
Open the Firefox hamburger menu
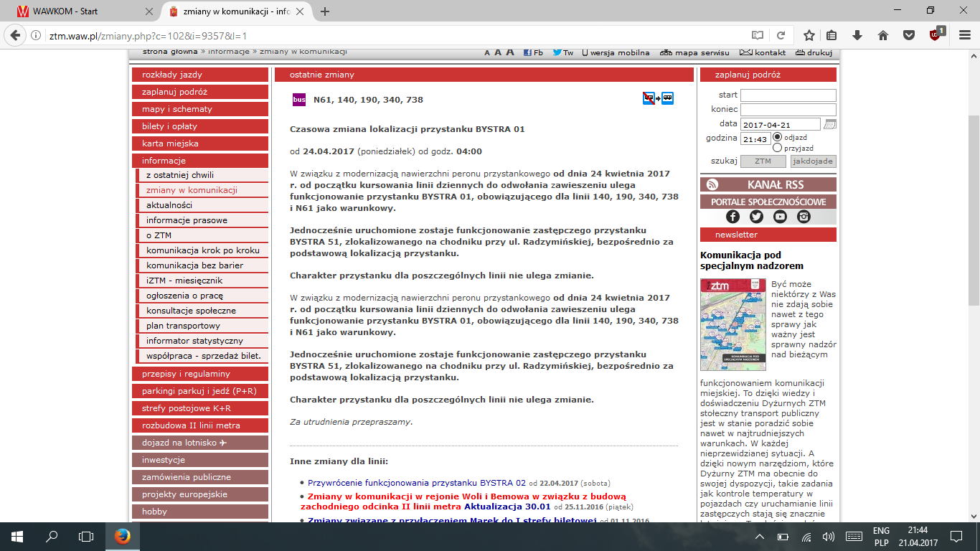click(x=962, y=35)
